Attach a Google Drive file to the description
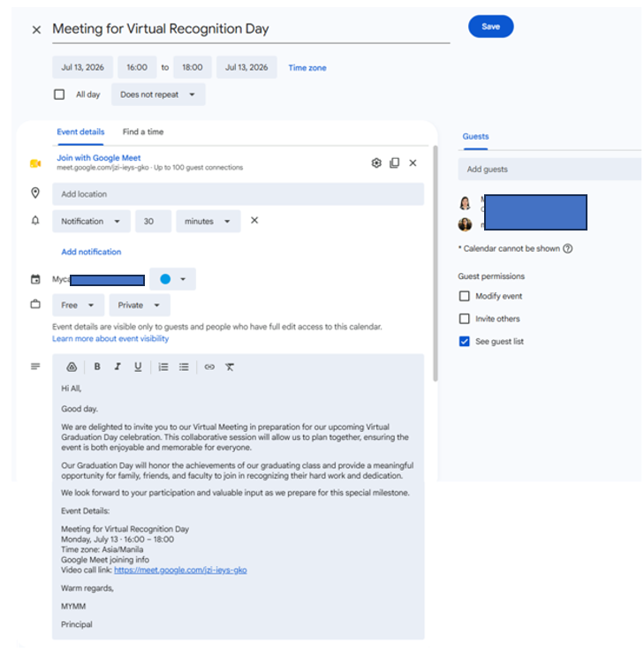 72,367
